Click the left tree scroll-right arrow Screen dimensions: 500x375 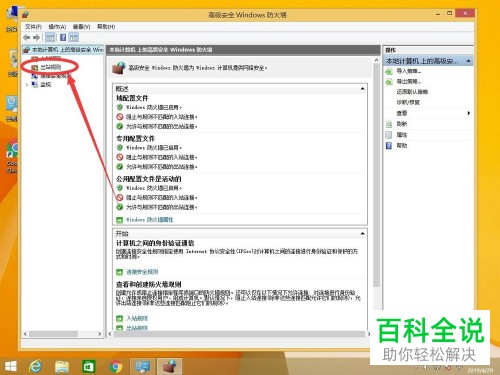click(x=99, y=334)
